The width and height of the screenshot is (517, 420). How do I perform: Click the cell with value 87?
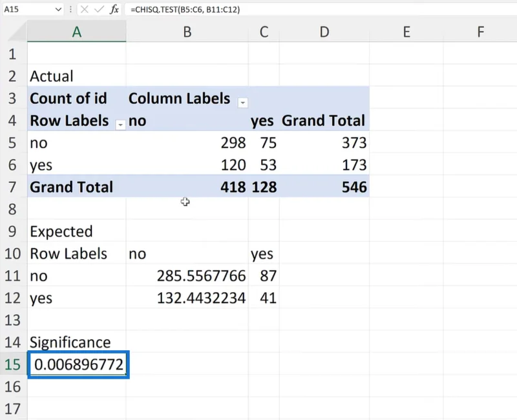pos(264,276)
